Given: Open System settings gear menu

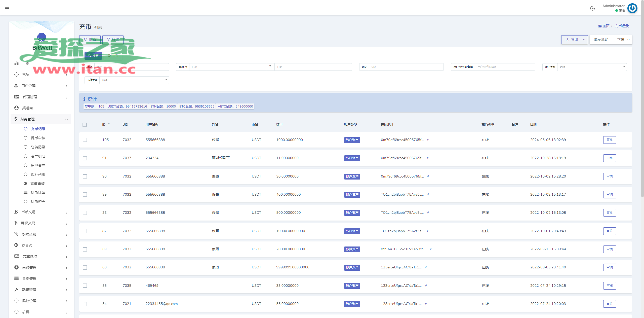Looking at the screenshot, I should pos(17,75).
